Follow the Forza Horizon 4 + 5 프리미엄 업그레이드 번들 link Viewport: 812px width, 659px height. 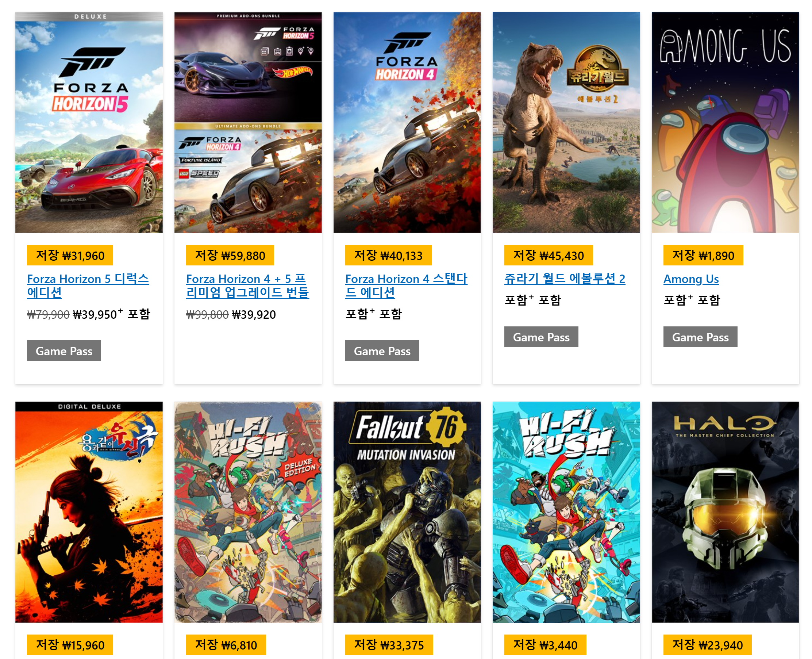tap(247, 286)
